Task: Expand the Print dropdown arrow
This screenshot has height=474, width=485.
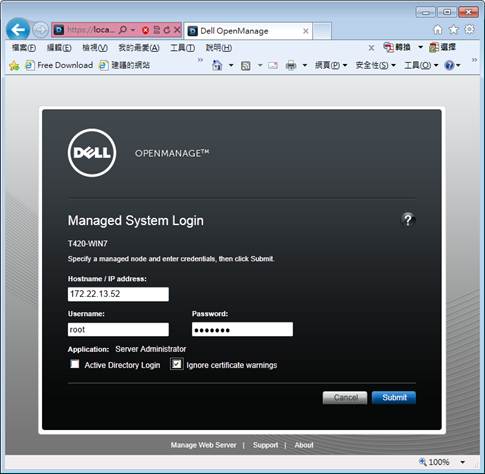Action: tap(304, 65)
